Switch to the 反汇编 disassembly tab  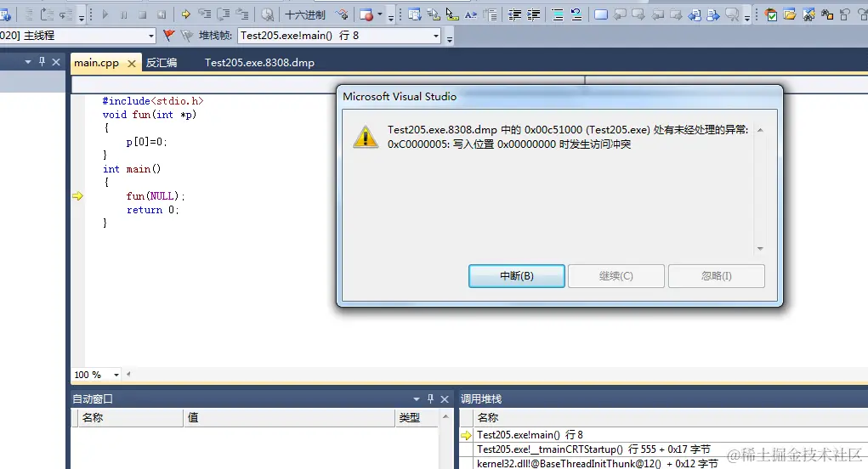pyautogui.click(x=162, y=63)
